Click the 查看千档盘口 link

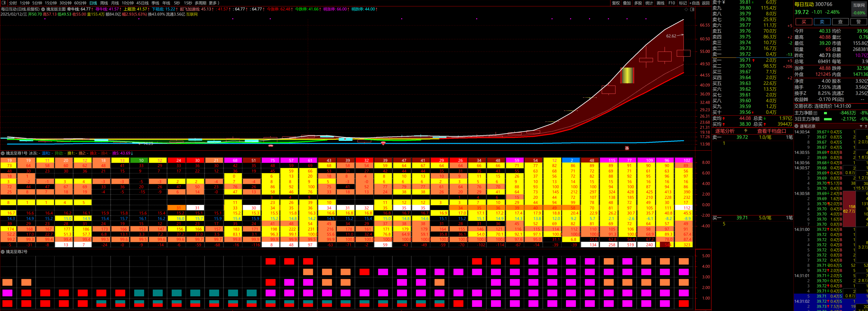click(771, 131)
